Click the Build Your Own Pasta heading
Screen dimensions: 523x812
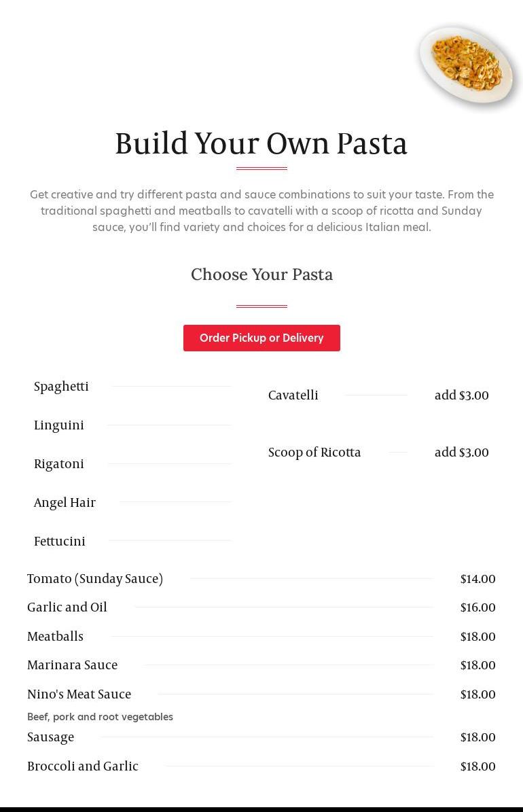pos(261,144)
